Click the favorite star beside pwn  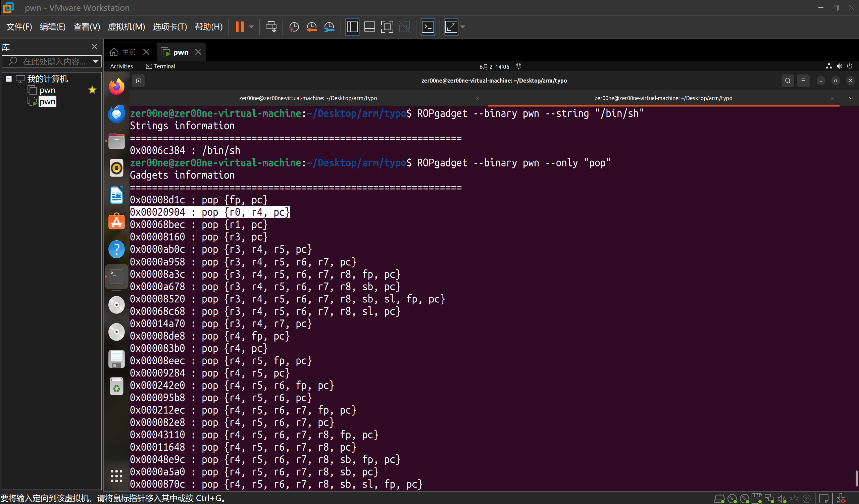pos(92,90)
